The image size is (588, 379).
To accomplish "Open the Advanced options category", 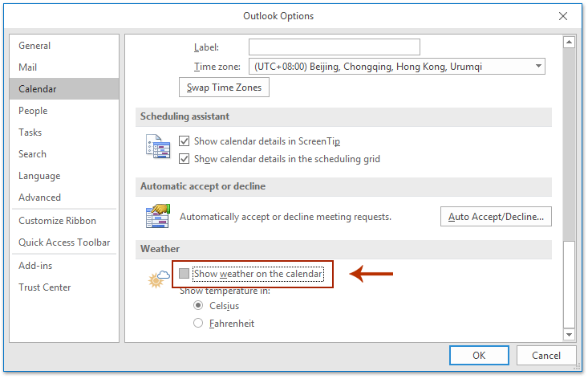I will click(x=64, y=198).
